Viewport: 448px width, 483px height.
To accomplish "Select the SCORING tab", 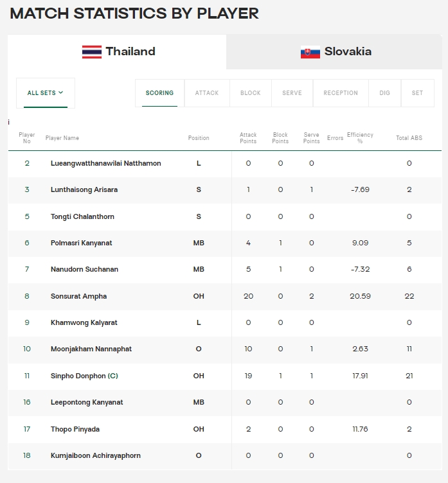I will (x=159, y=93).
